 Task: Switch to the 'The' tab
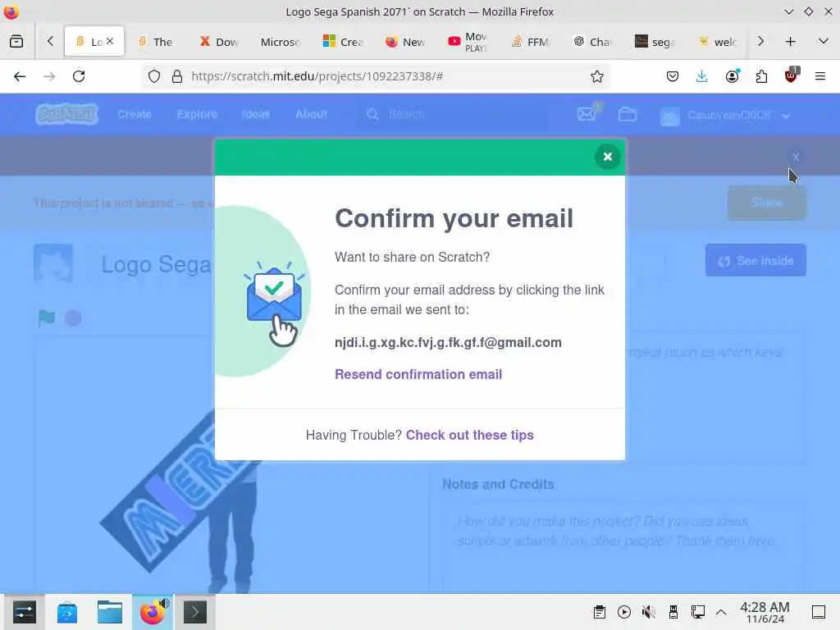155,41
